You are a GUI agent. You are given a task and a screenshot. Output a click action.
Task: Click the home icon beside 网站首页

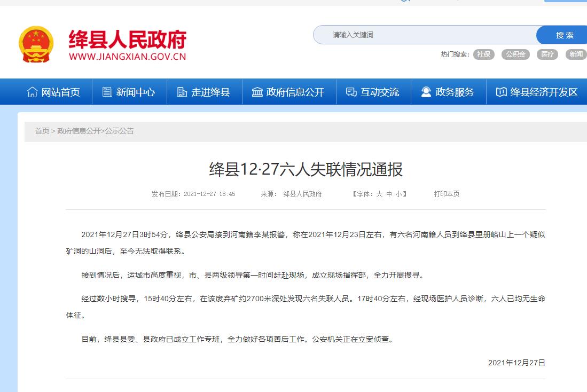33,92
